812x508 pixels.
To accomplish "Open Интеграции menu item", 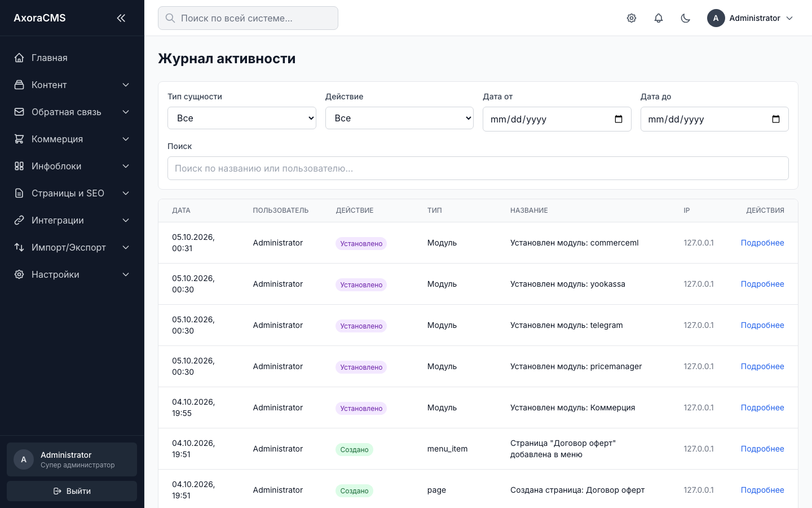I will coord(72,220).
